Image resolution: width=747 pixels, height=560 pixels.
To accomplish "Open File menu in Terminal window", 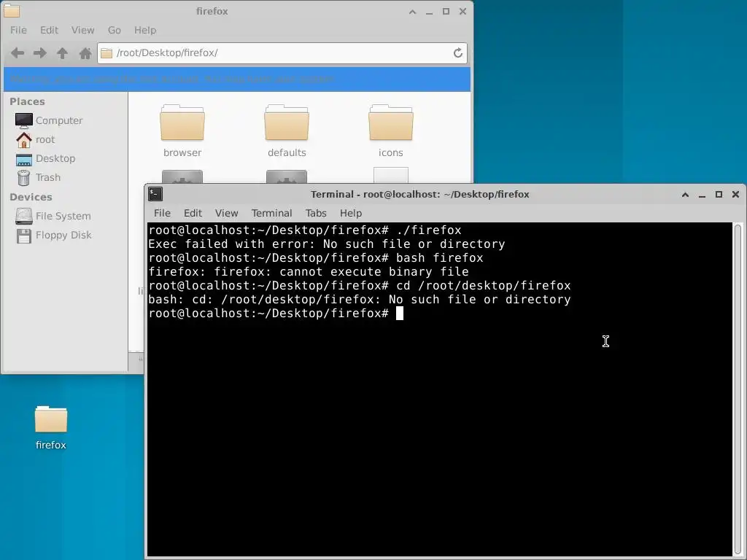I will tap(162, 213).
